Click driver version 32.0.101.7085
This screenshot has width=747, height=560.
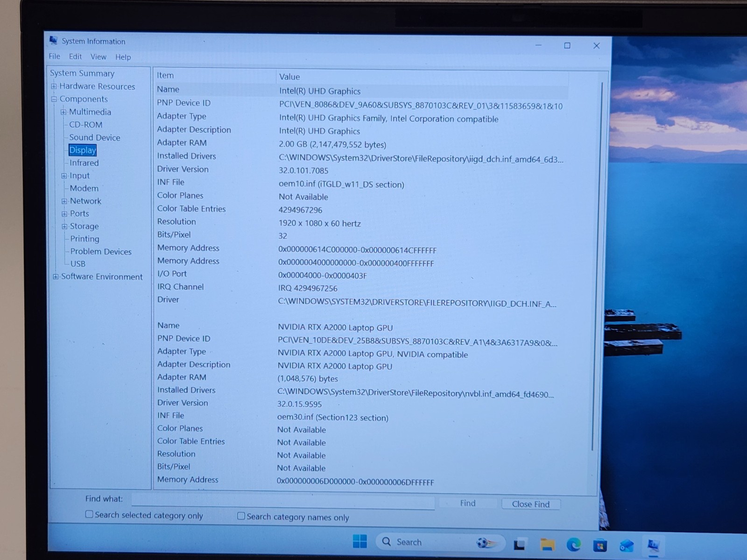pos(303,171)
